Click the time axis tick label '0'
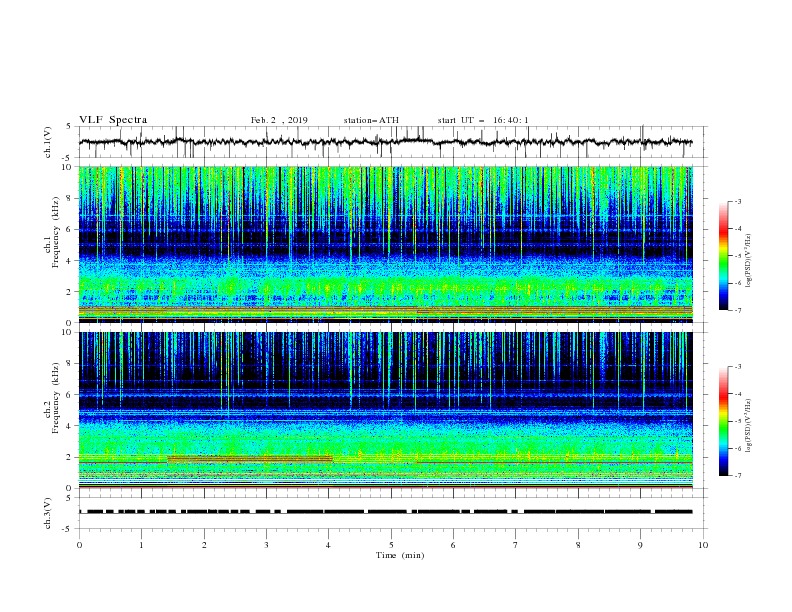The height and width of the screenshot is (612, 792). click(79, 545)
